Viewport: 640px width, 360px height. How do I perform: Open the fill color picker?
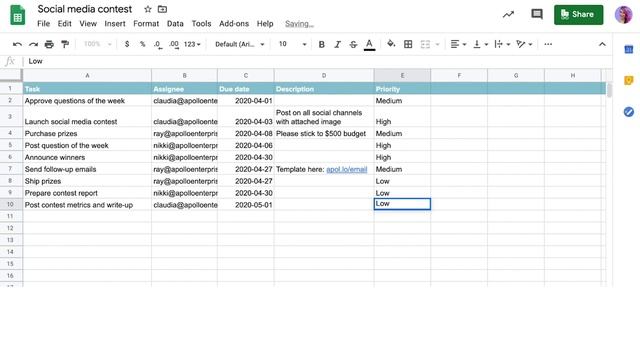point(391,44)
